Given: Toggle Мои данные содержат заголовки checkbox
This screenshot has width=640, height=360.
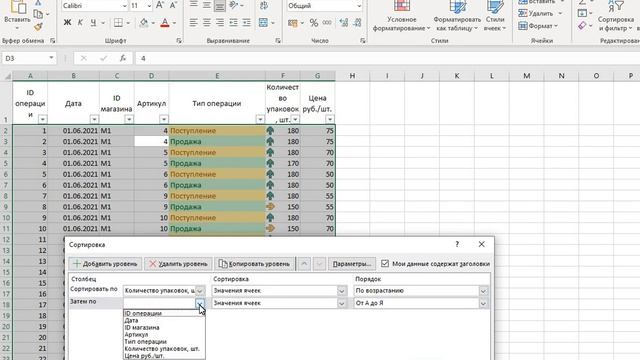Looking at the screenshot, I should (385, 264).
